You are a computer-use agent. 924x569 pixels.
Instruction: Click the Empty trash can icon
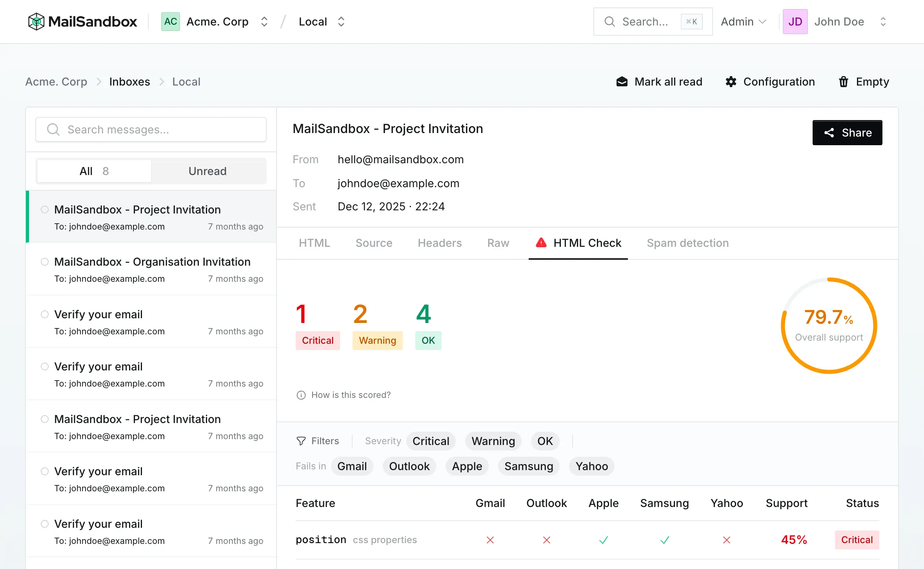[x=843, y=82]
